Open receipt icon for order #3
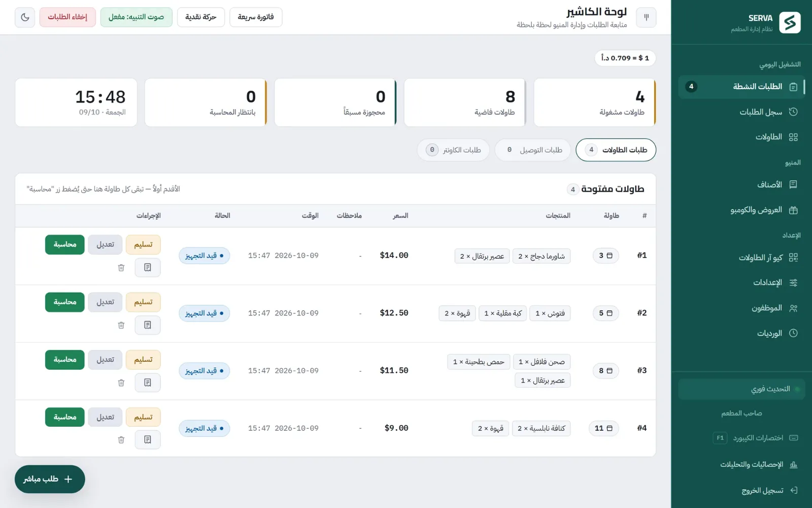Screen dimensions: 812x508 (x=148, y=383)
